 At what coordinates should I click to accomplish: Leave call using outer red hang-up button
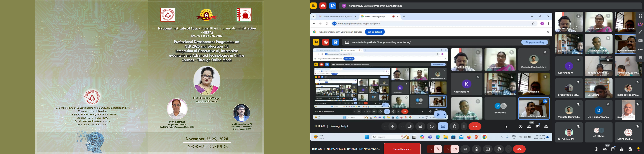[519, 149]
